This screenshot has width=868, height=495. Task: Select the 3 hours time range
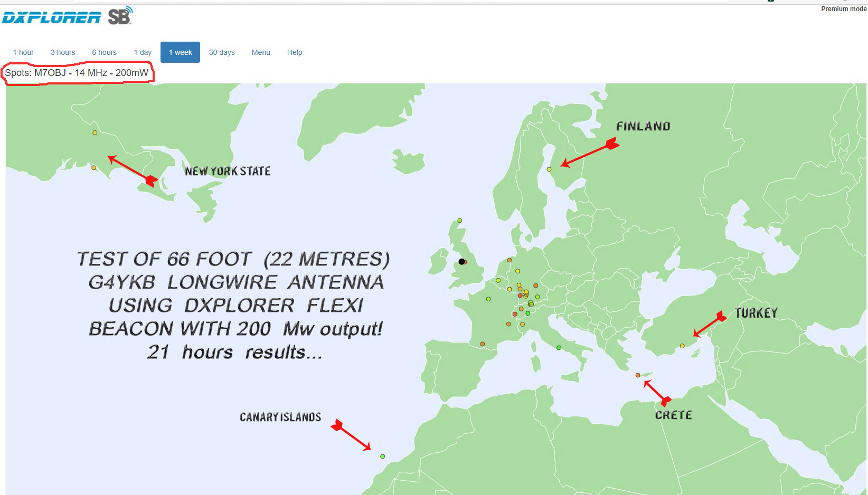[63, 52]
